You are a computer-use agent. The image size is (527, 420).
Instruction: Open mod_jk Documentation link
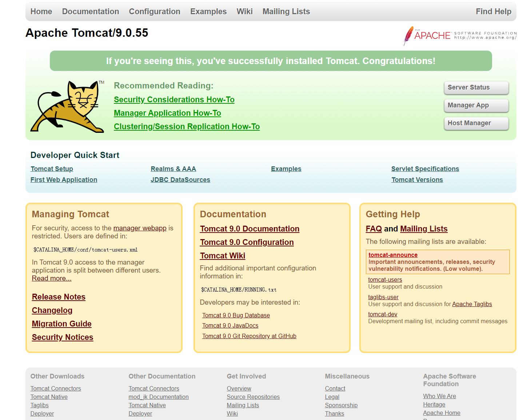point(159,397)
